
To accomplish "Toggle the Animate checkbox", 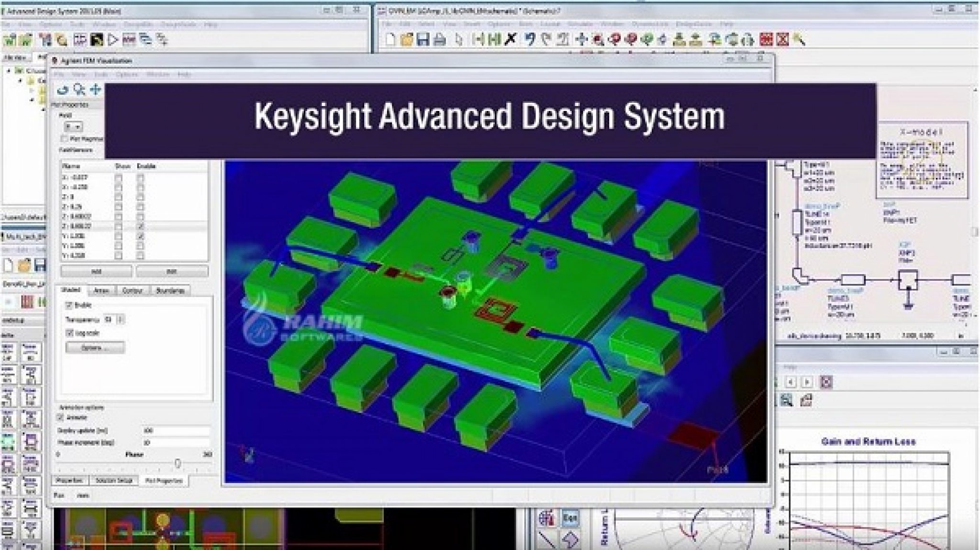I will tap(61, 418).
